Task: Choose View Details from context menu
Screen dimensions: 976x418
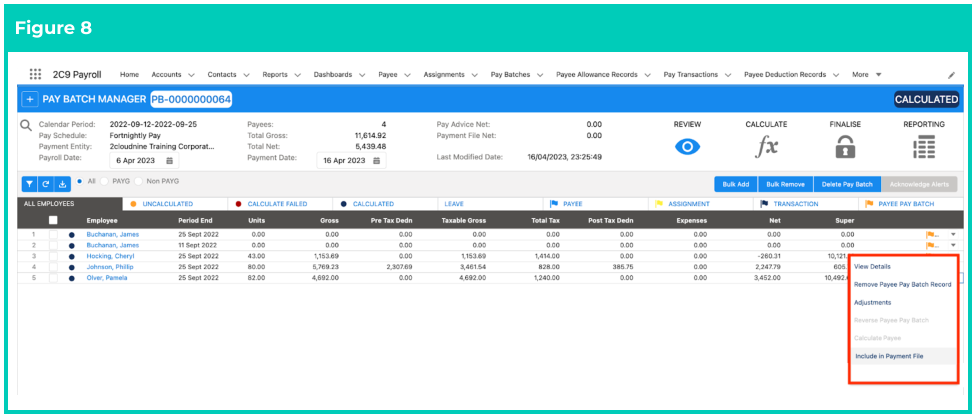Action: (872, 266)
